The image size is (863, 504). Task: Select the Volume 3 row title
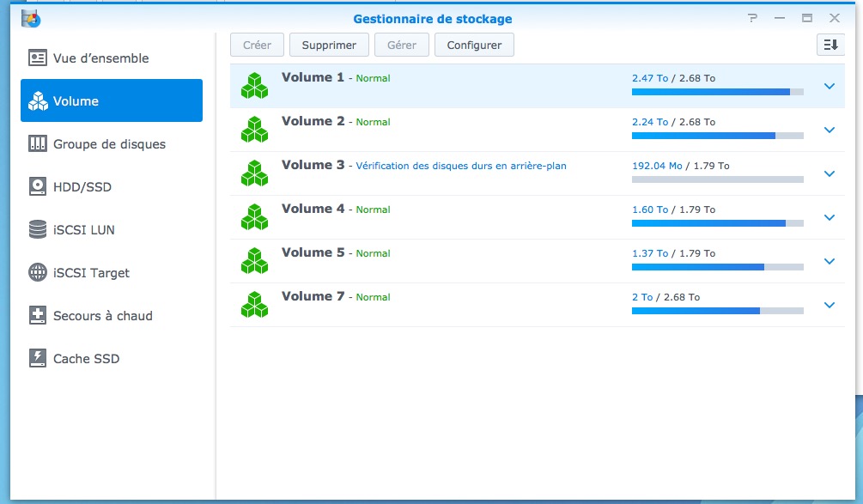click(x=313, y=165)
